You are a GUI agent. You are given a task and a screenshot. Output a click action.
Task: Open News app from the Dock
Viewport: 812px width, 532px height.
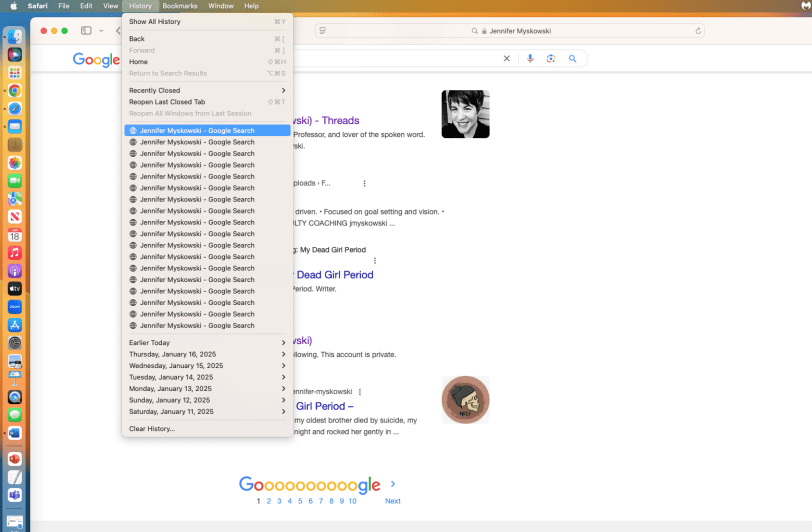pos(14,217)
